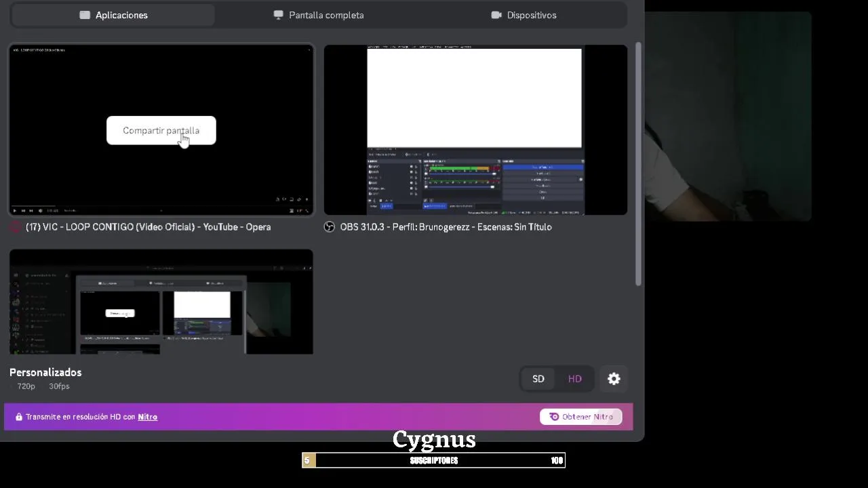868x488 pixels.
Task: Click the lock icon in Nitro banner
Action: pyautogui.click(x=19, y=417)
